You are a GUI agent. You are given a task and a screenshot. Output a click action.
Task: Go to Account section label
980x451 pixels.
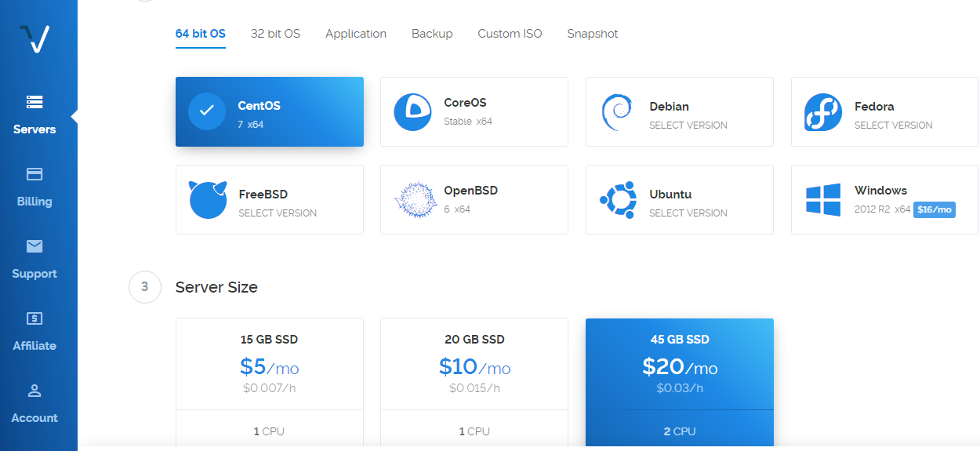(x=34, y=418)
